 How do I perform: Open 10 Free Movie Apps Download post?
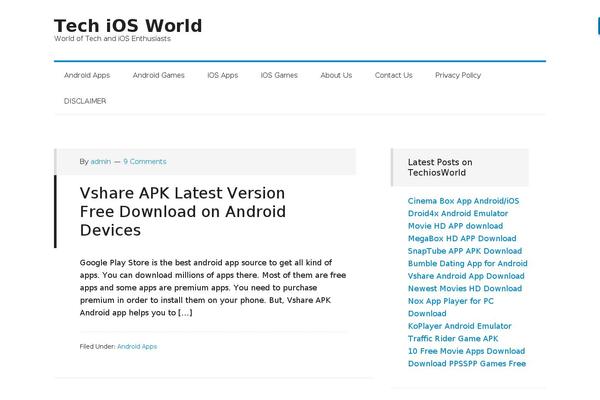coord(466,351)
